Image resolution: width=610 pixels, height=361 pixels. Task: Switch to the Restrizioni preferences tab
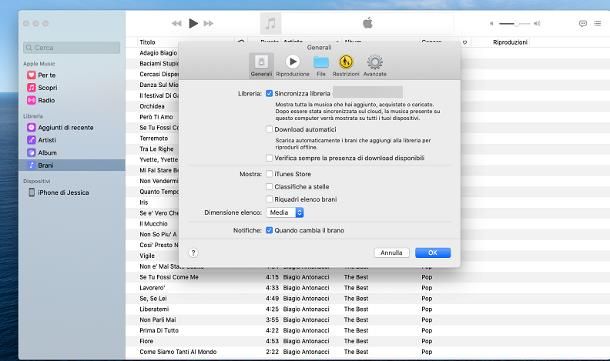click(346, 65)
